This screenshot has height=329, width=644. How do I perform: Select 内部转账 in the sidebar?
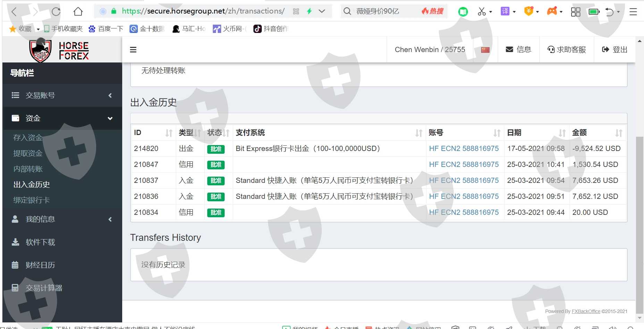click(x=28, y=169)
